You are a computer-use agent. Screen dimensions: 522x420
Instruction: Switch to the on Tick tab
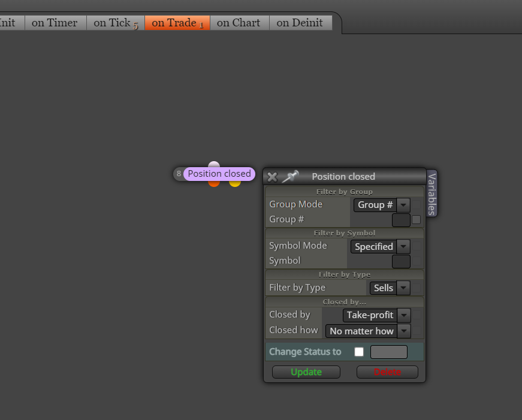tap(116, 23)
